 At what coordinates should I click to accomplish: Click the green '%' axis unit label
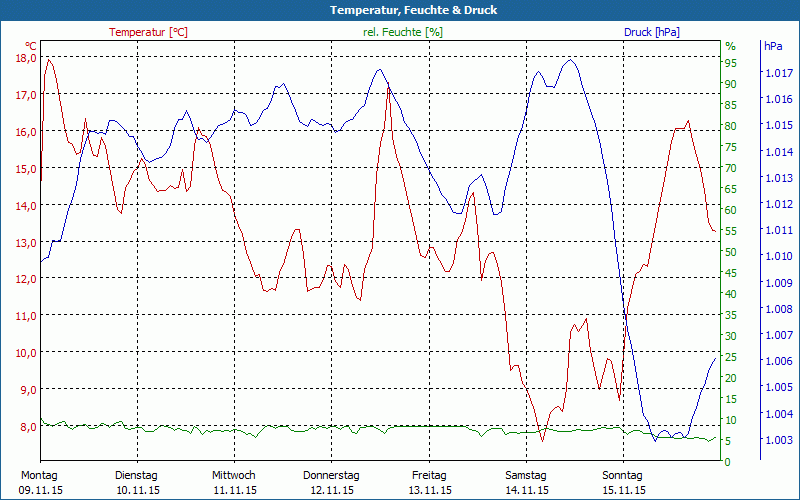click(731, 46)
